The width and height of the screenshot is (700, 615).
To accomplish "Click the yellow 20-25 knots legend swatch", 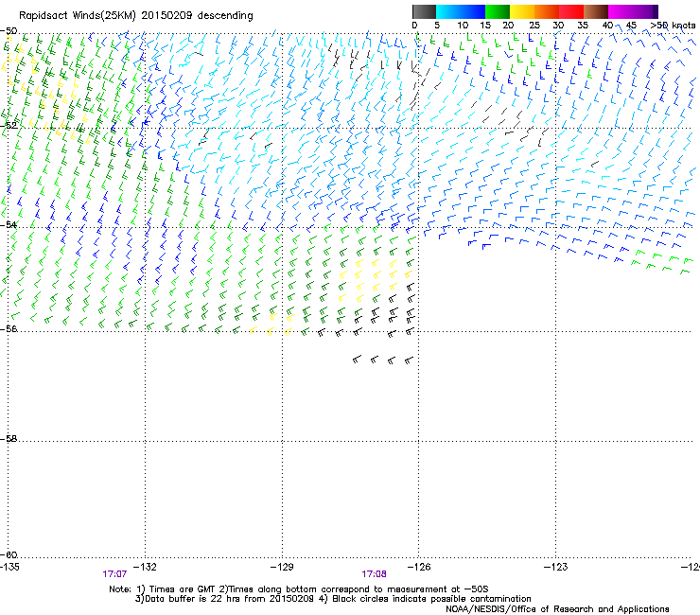I will [x=522, y=11].
